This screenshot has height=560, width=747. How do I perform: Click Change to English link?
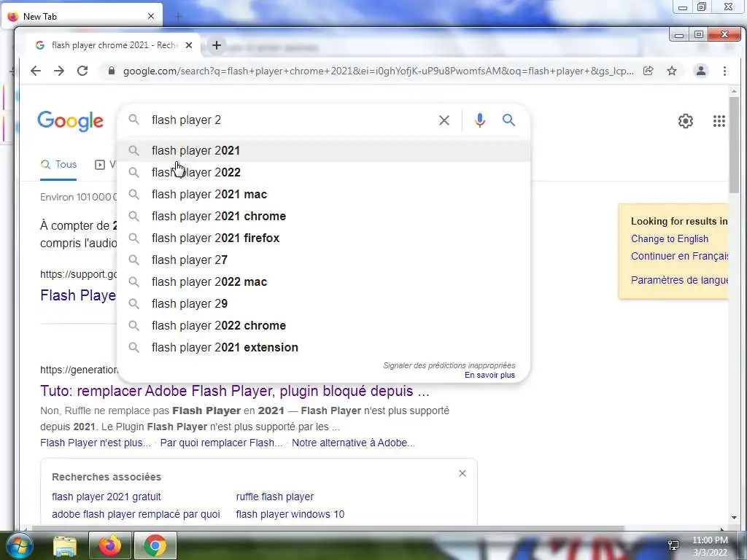tap(670, 239)
